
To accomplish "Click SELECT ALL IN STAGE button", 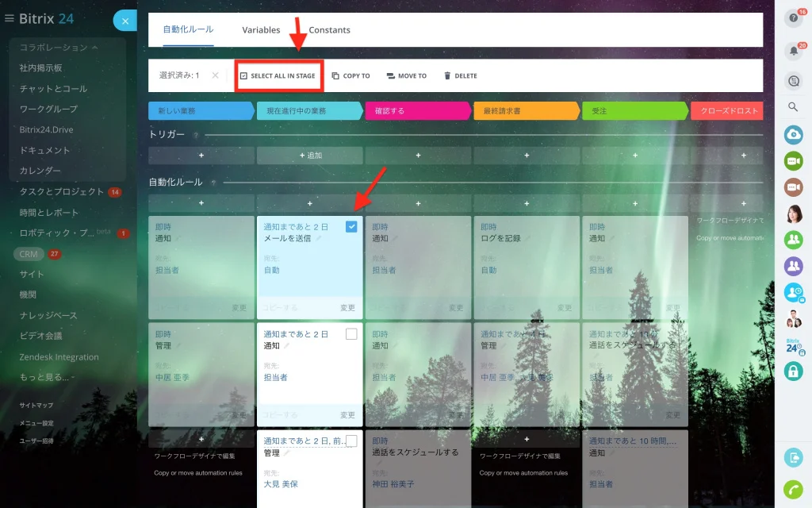I will click(278, 75).
